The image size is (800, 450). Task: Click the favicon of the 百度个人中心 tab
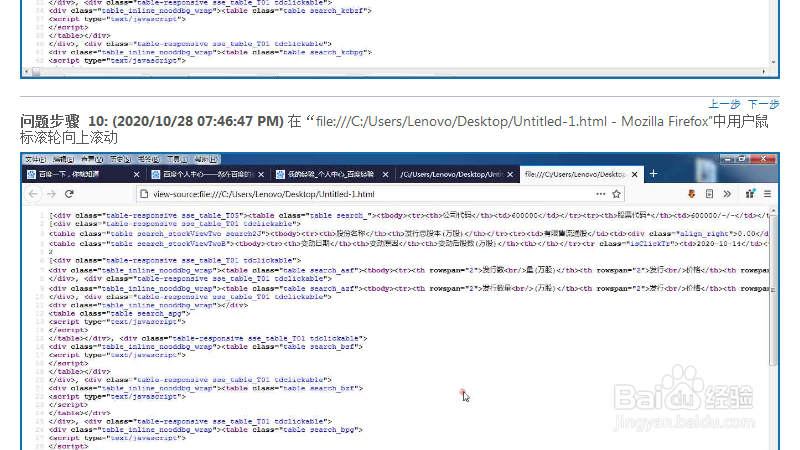click(x=156, y=174)
